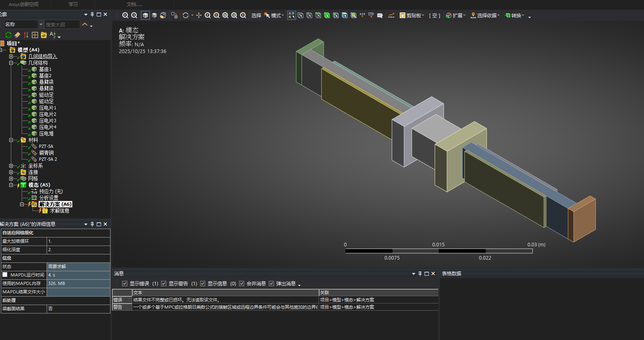644x340 pixels.
Task: Click the rotate view tool icon
Action: [x=186, y=15]
